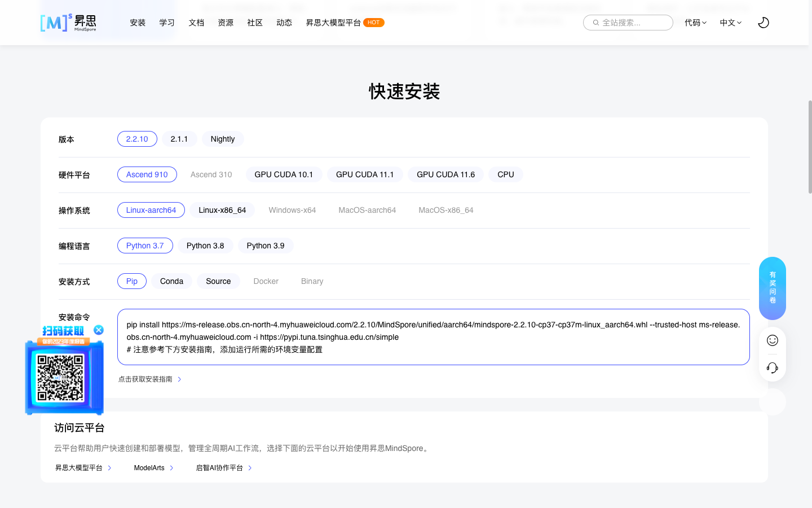
Task: Pick Python 3.8 language option
Action: [x=205, y=246]
